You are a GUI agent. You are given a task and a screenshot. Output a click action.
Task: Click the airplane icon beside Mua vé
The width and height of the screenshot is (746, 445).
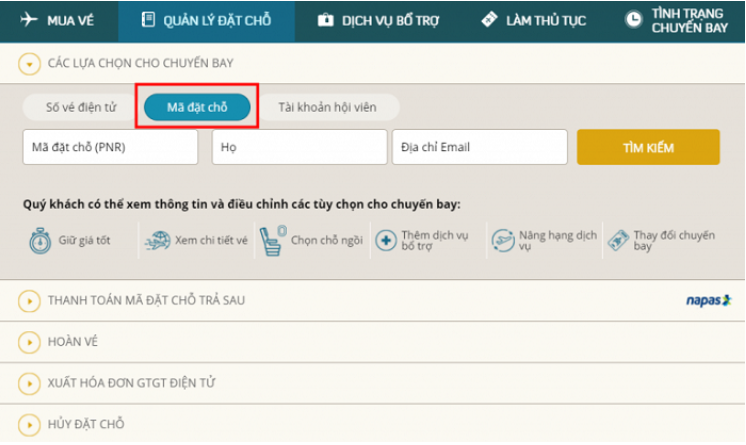(26, 20)
